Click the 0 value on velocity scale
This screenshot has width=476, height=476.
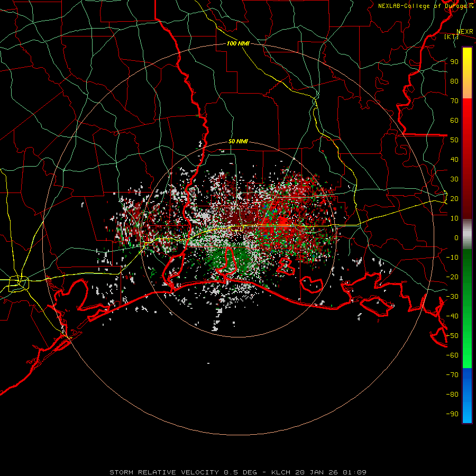pos(456,237)
